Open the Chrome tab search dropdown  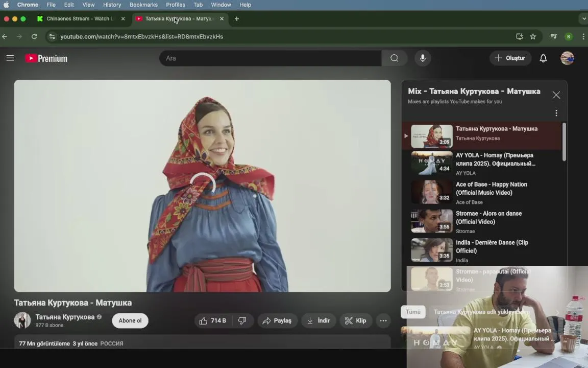coord(583,19)
